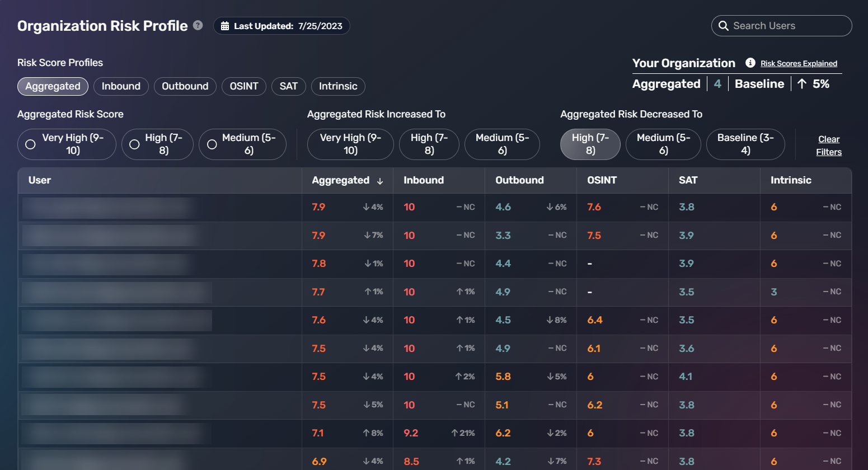The image size is (868, 470).
Task: Click the calendar icon in Last Updated
Action: point(225,26)
